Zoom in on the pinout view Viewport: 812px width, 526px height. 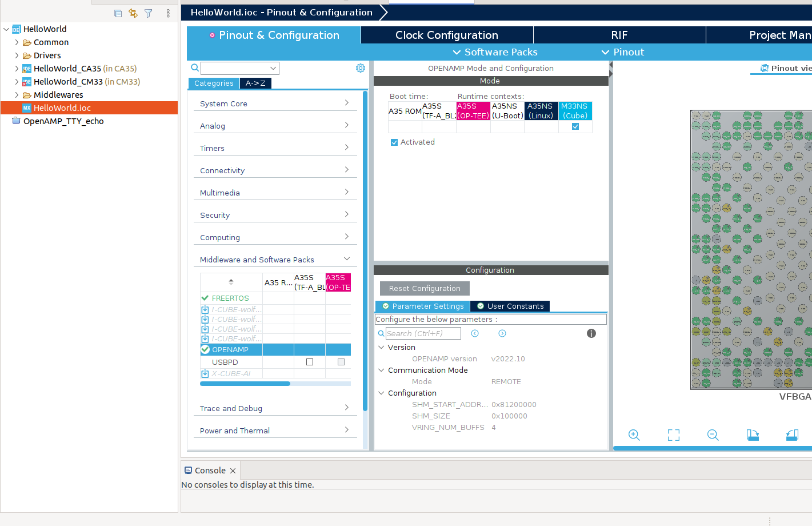point(634,435)
